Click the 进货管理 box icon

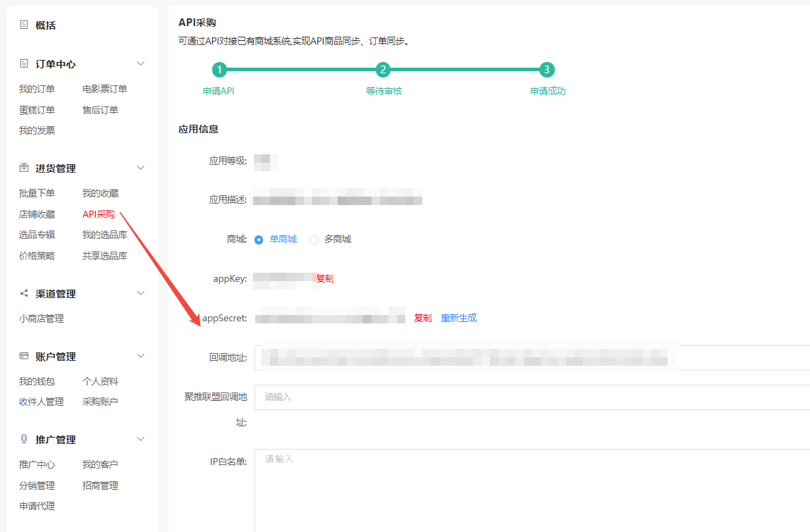point(24,168)
